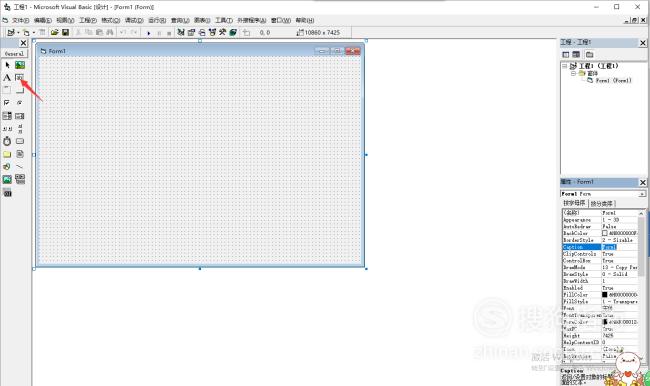Image resolution: width=650 pixels, height=386 pixels.
Task: Open the object dropdown showing Form1 Form
Action: click(x=642, y=194)
